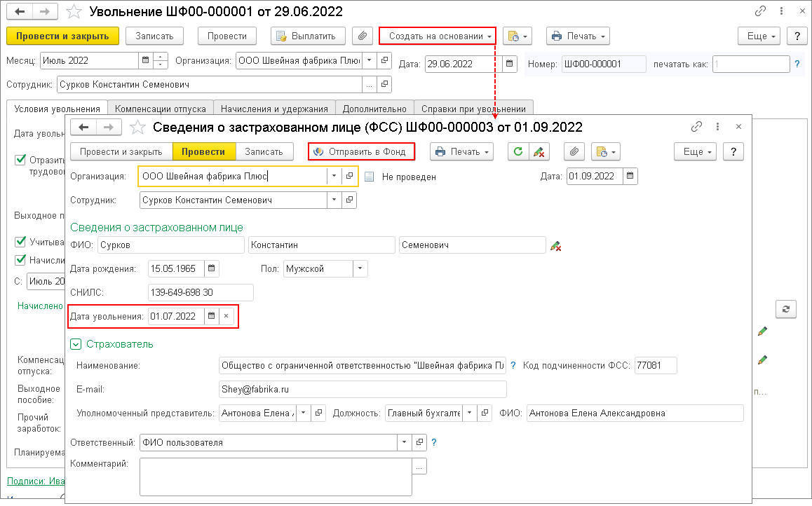Open Сотрудник card in Увольнение window
This screenshot has height=506, width=812.
click(384, 84)
